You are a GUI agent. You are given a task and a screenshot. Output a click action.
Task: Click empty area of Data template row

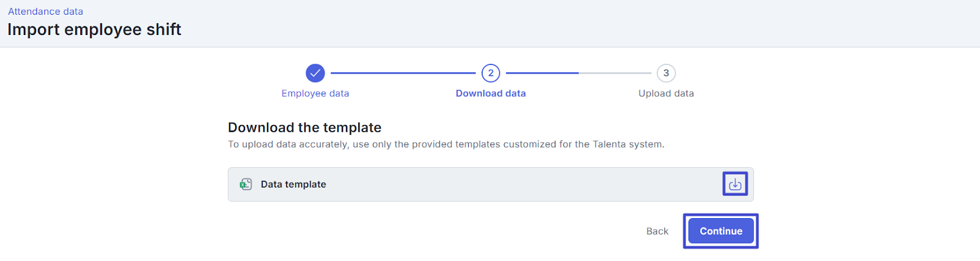(521, 184)
